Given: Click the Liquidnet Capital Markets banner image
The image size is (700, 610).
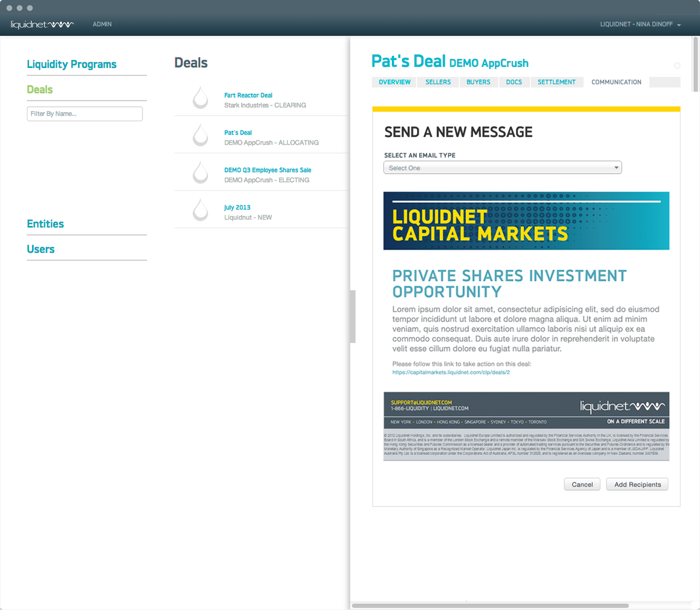Looking at the screenshot, I should click(526, 221).
